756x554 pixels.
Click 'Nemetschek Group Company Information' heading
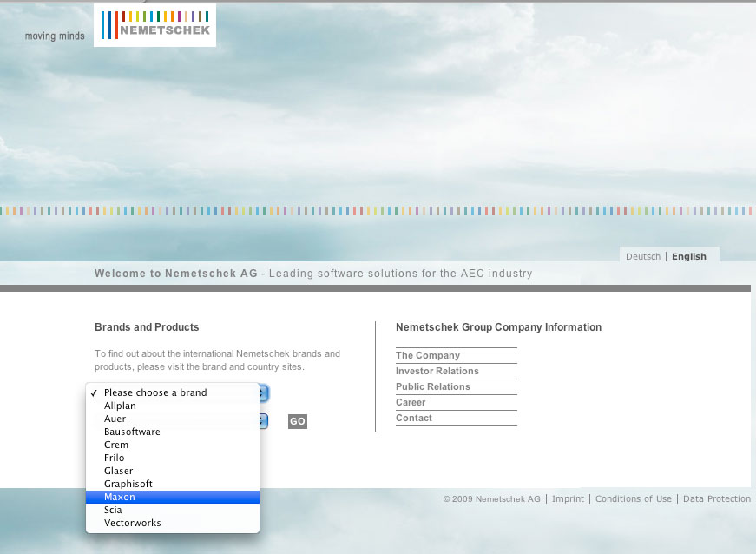point(498,326)
